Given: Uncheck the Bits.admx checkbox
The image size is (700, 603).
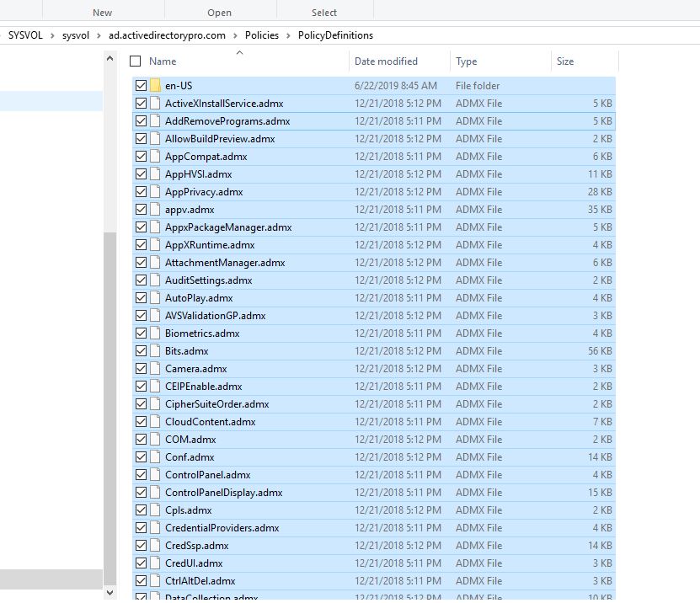Looking at the screenshot, I should click(x=141, y=351).
